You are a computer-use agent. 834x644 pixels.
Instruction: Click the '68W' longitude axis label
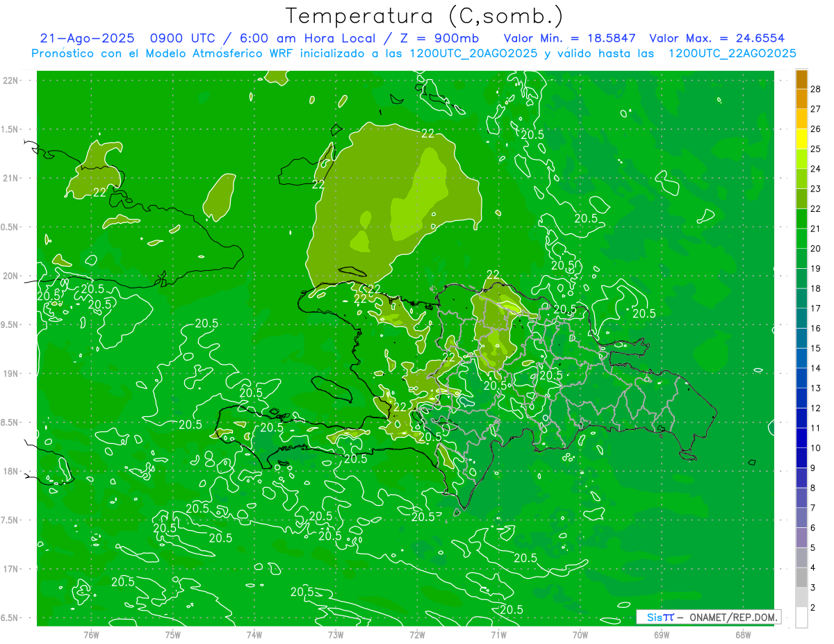click(743, 634)
